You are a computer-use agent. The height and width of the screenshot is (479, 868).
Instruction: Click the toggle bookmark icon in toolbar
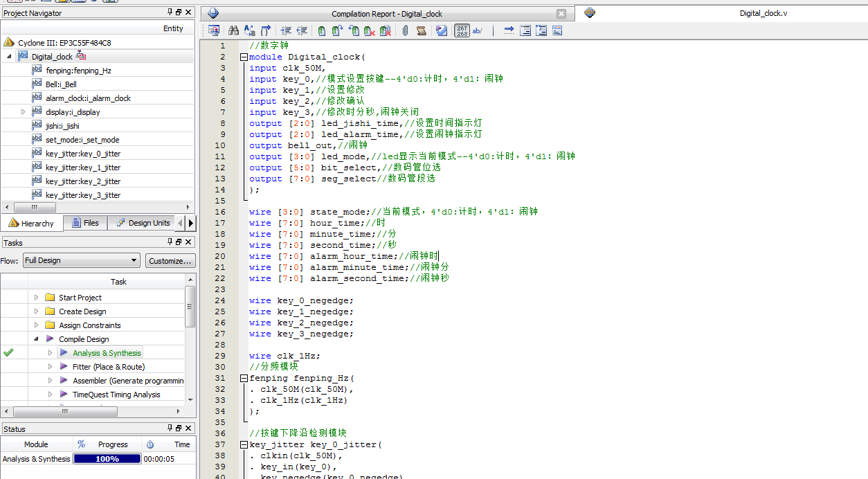pyautogui.click(x=322, y=30)
